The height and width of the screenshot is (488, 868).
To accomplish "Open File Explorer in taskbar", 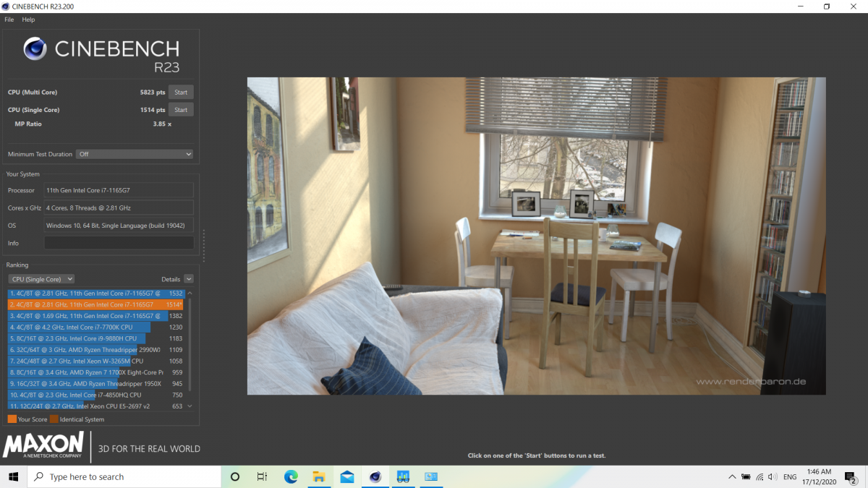I will click(318, 476).
